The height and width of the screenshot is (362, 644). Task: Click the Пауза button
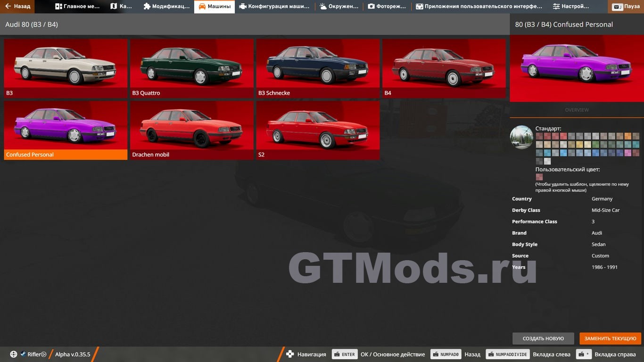point(627,7)
